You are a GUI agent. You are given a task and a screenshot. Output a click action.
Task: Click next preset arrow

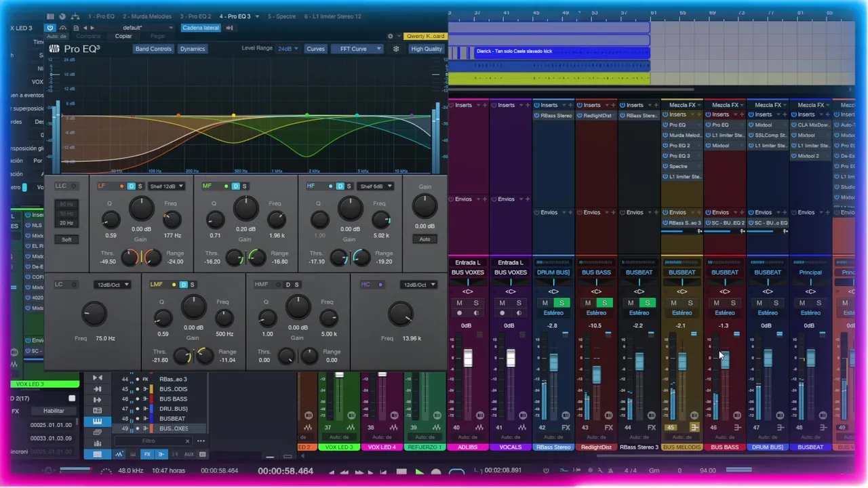(92, 28)
